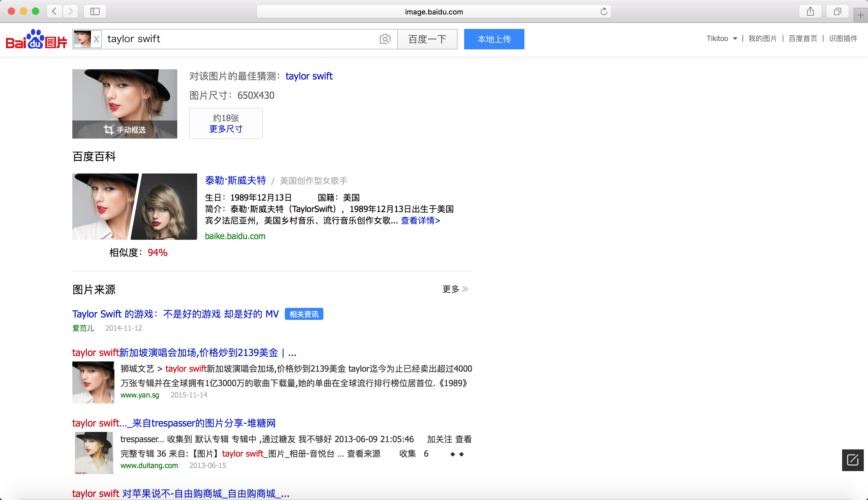Click www.yan.sg source URL
The image size is (868, 500).
point(140,395)
